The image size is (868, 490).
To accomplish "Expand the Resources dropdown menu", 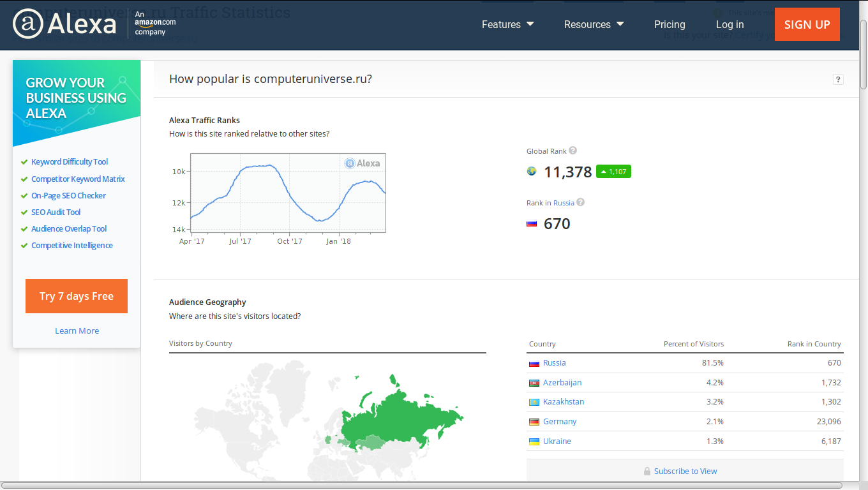I will click(x=594, y=24).
